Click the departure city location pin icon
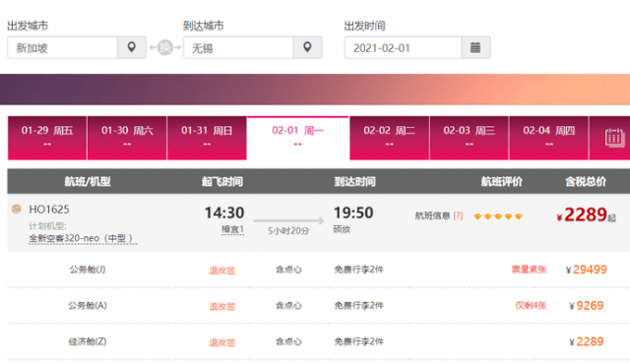Viewport: 630px width, 364px height. click(x=131, y=47)
